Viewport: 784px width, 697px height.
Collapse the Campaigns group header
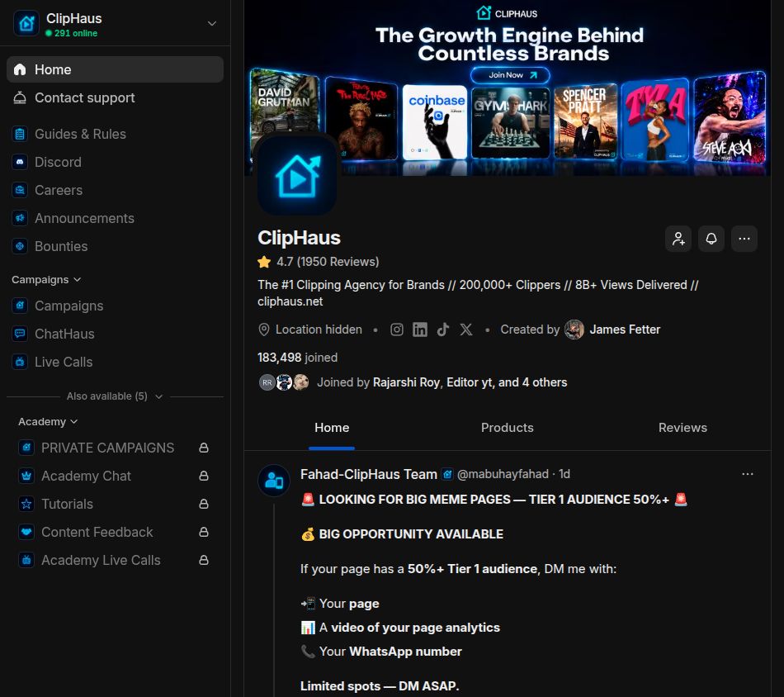pos(46,280)
